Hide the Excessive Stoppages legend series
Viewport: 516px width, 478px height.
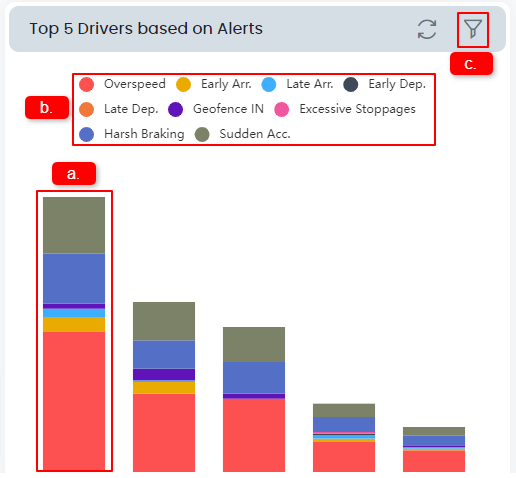tap(345, 109)
